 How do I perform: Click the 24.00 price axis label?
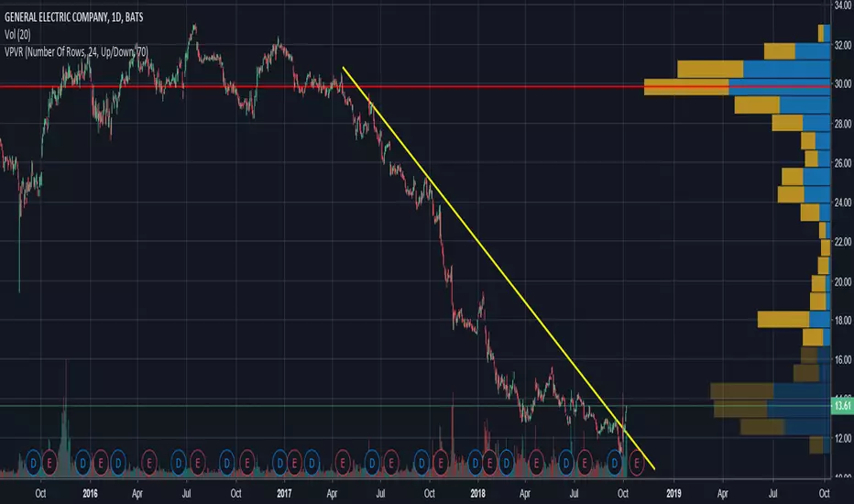[843, 203]
